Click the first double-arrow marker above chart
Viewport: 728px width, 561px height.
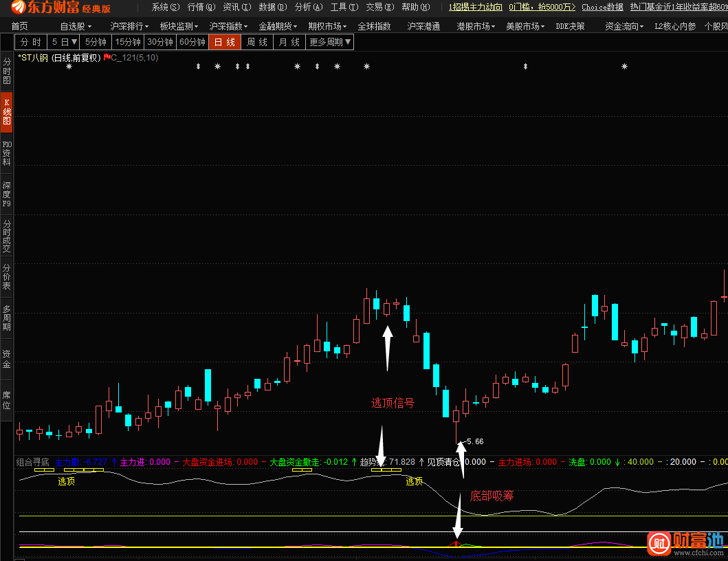[198, 67]
